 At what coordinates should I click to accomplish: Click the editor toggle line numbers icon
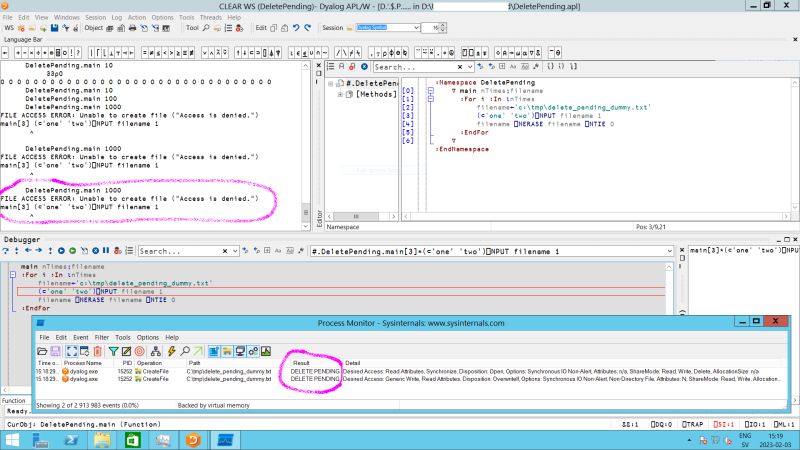[331, 67]
